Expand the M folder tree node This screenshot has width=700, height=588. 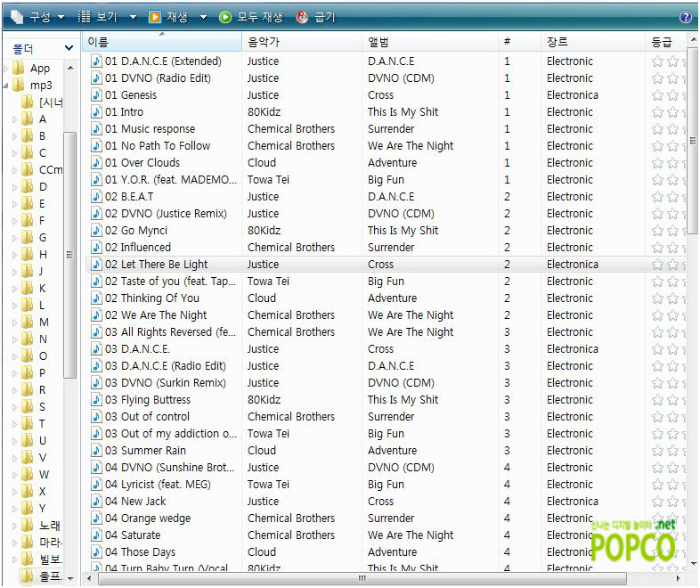[x=14, y=323]
